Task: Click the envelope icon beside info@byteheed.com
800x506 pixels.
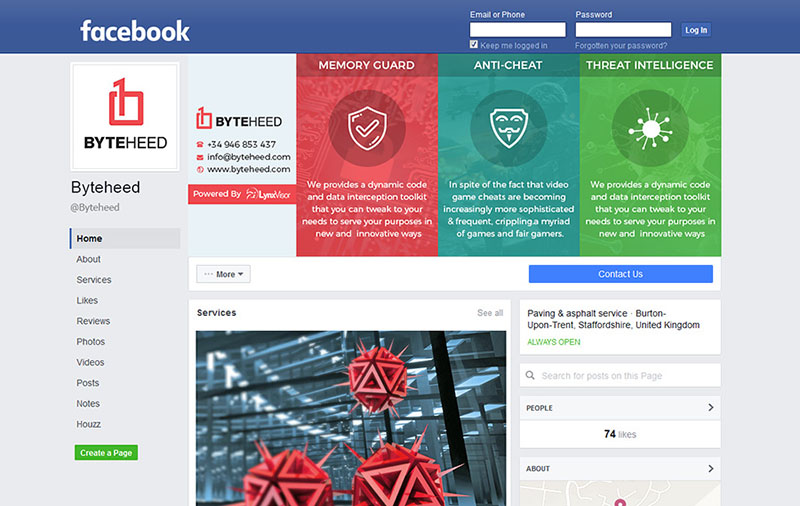Action: pyautogui.click(x=200, y=158)
